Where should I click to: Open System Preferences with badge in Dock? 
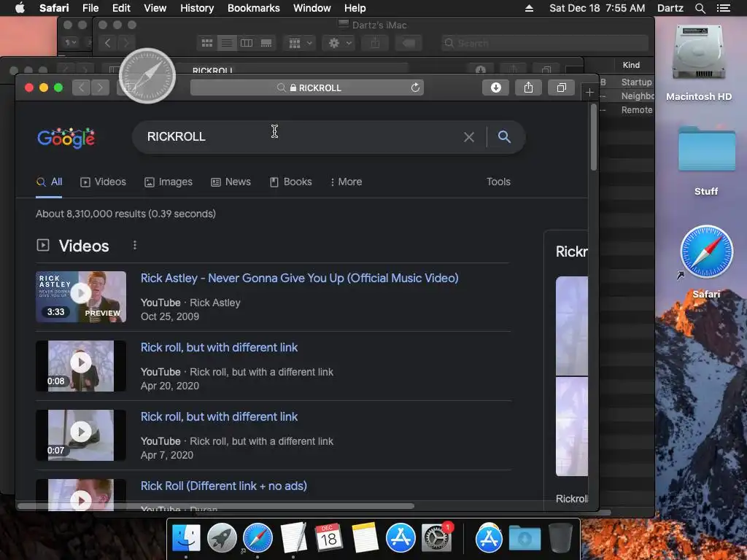pyautogui.click(x=436, y=538)
